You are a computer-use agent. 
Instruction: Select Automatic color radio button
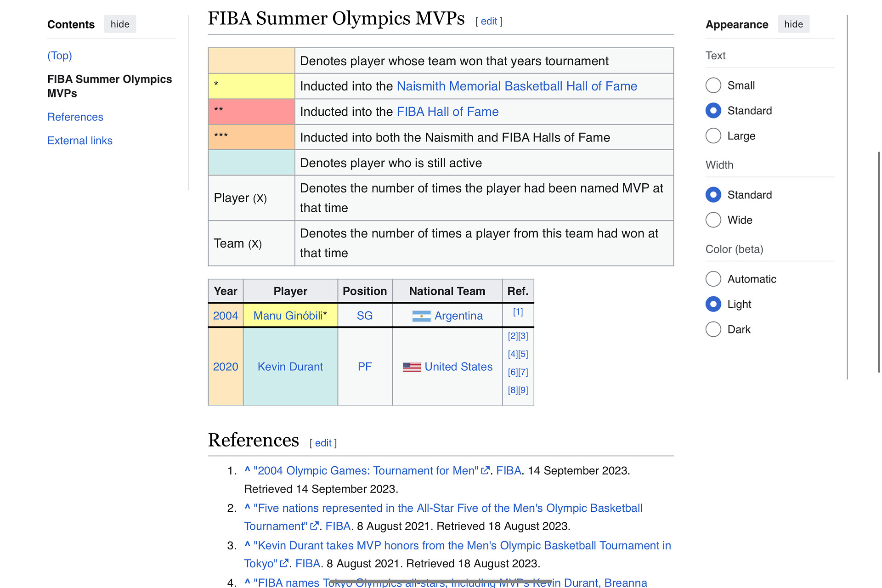pos(713,279)
